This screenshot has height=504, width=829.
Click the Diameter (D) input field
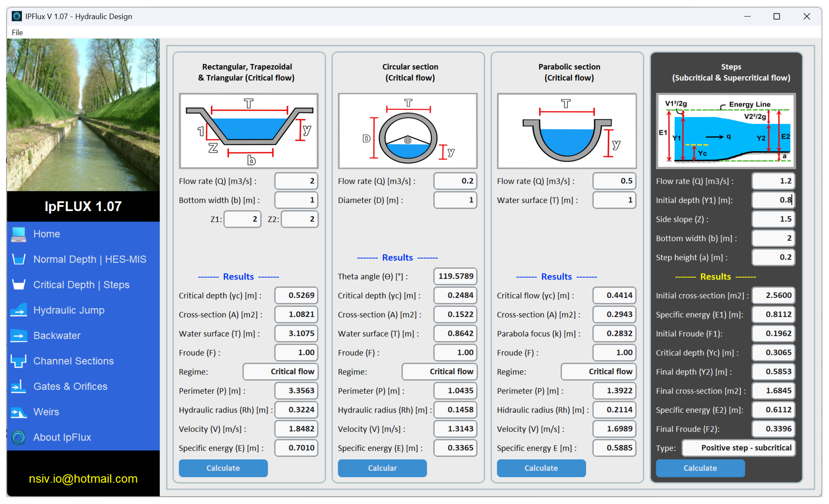point(455,200)
